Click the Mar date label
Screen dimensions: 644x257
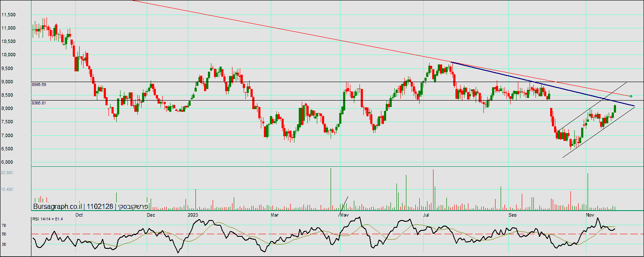coord(274,214)
